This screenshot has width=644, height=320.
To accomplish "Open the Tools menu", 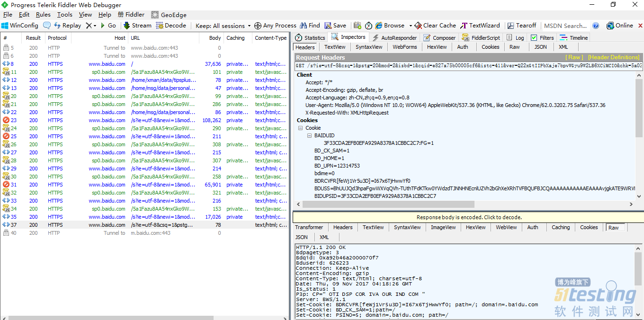I will tap(65, 15).
